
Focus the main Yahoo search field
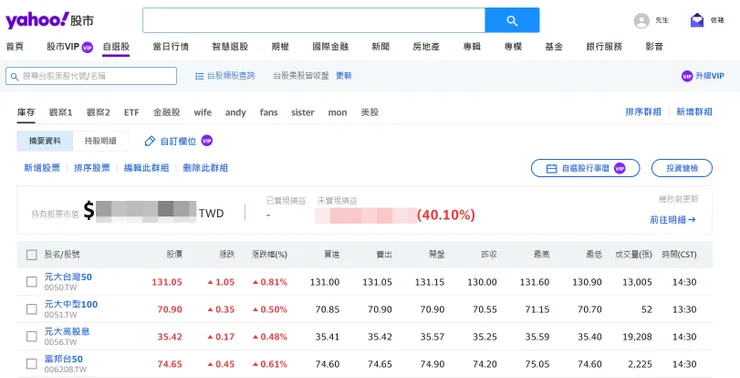(314, 20)
